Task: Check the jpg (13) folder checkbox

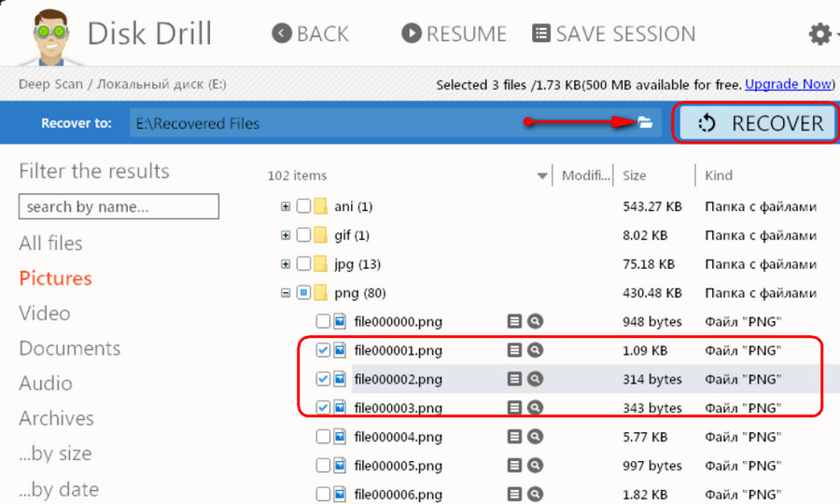Action: [x=303, y=264]
